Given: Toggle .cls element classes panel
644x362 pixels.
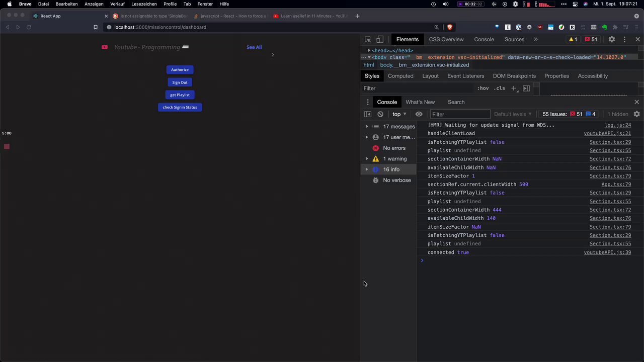Looking at the screenshot, I should pos(500,88).
